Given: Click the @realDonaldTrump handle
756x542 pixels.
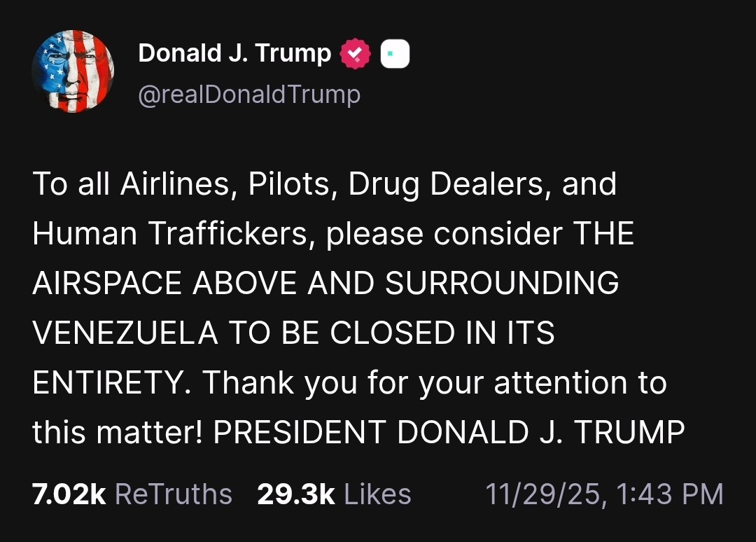Looking at the screenshot, I should [249, 94].
